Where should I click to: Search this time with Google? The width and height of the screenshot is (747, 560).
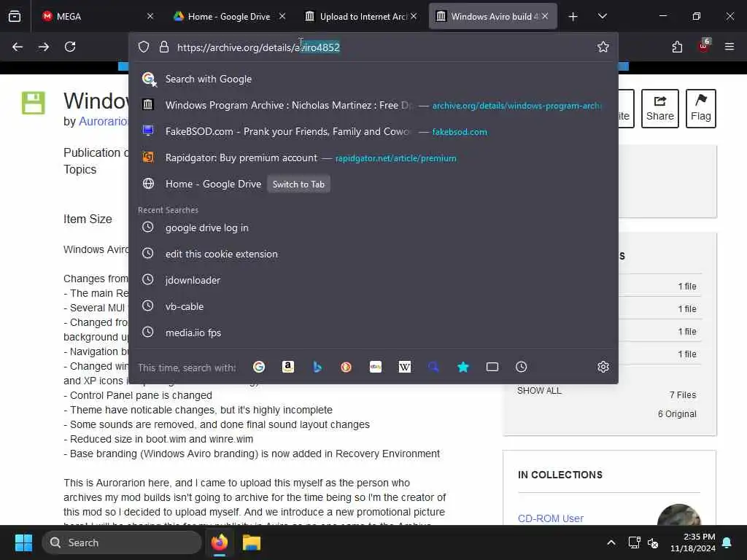(x=259, y=367)
